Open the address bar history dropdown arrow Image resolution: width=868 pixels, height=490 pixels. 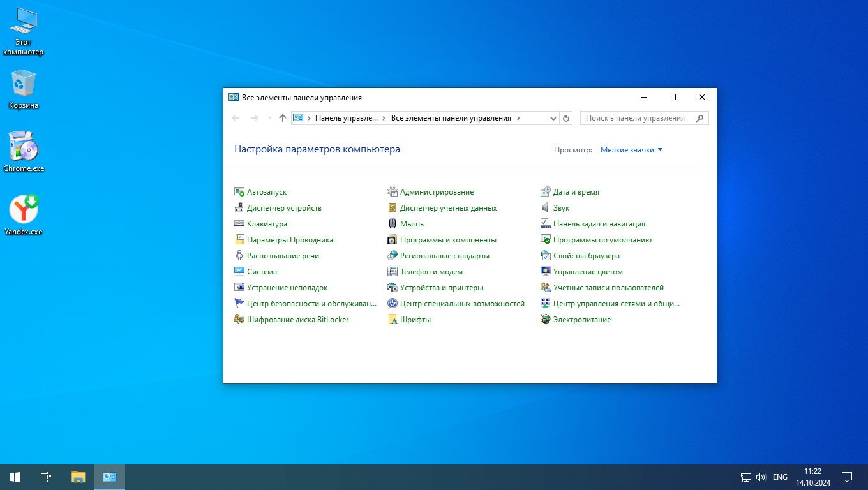pos(553,118)
